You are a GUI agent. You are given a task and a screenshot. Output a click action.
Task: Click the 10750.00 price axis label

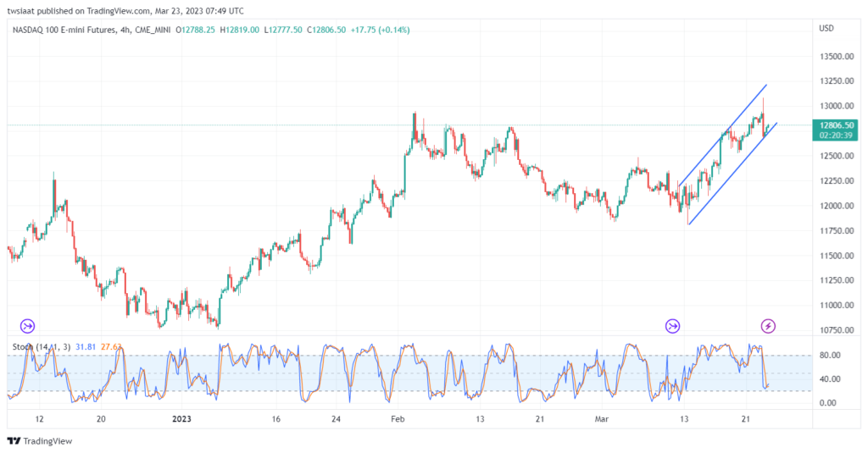pyautogui.click(x=836, y=330)
